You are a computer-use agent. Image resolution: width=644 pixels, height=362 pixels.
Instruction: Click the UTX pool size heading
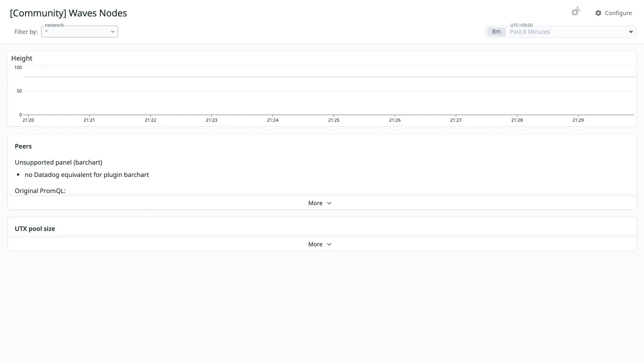coord(35,229)
